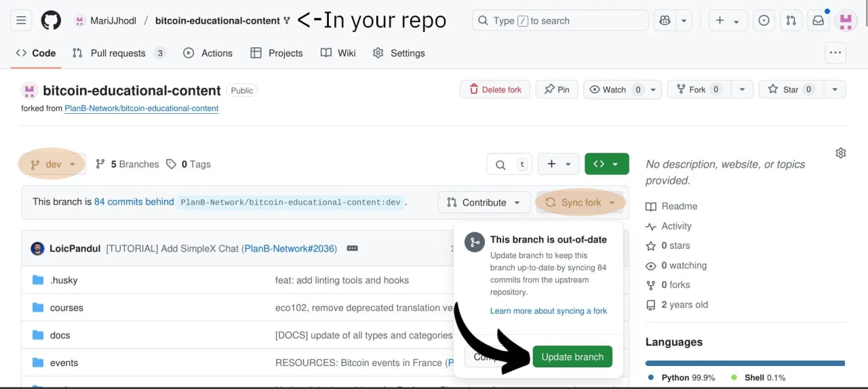The image size is (868, 389).
Task: Open the issues icon in header
Action: 764,21
